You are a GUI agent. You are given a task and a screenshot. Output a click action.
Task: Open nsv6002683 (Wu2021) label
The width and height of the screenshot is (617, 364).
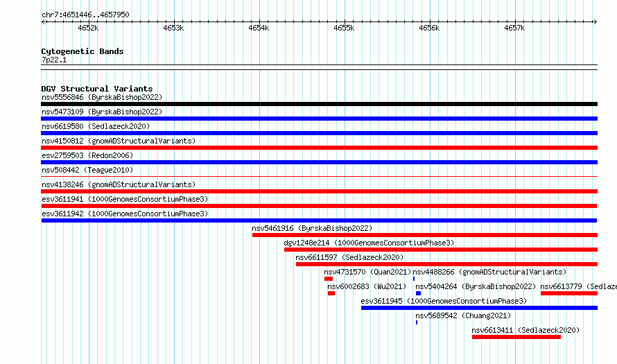pos(367,286)
